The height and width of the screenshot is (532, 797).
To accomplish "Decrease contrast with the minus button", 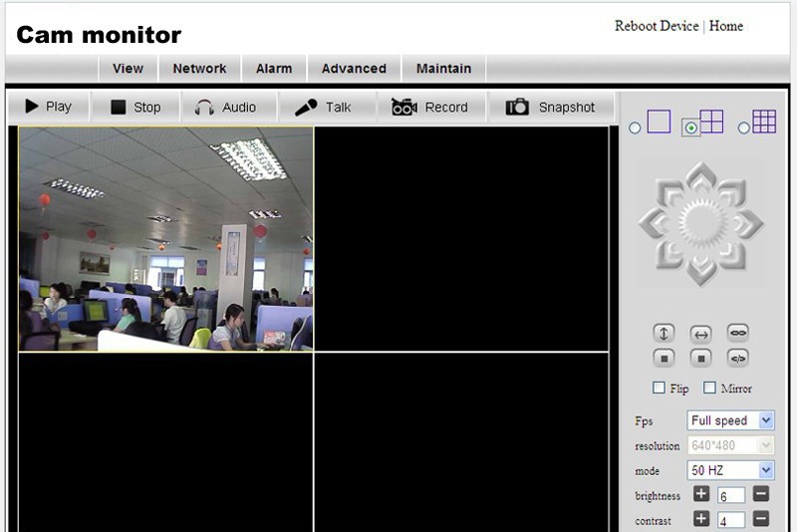I will click(x=760, y=519).
